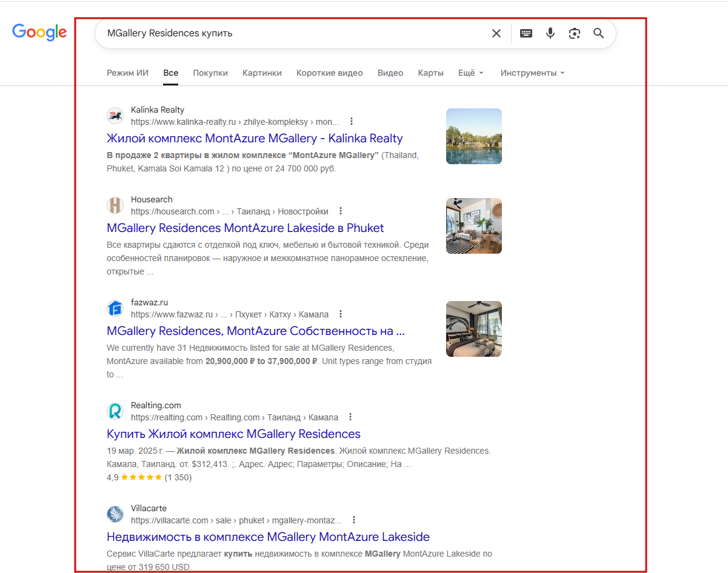This screenshot has width=728, height=573.
Task: Open Kalinka Realty lagoon thumbnail image
Action: tap(474, 136)
